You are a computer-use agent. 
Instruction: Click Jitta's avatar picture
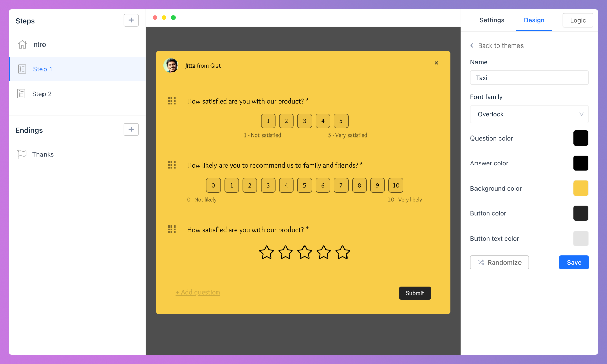(x=171, y=65)
